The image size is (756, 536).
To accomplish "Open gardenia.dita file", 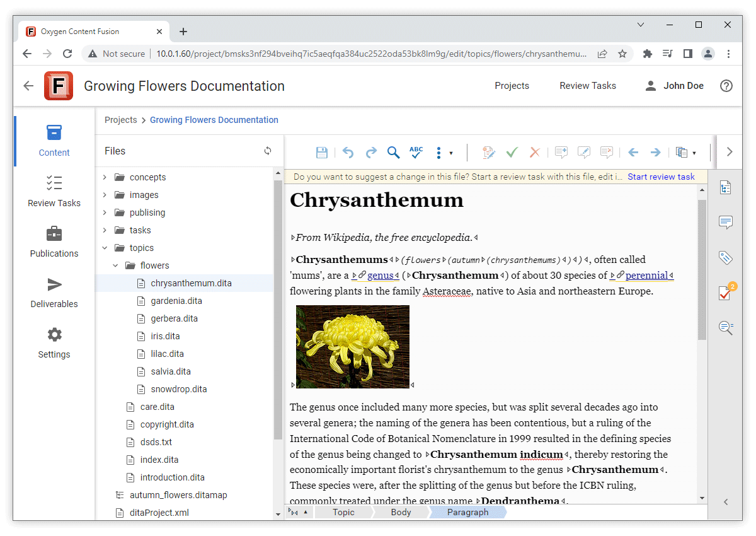I will pos(176,301).
